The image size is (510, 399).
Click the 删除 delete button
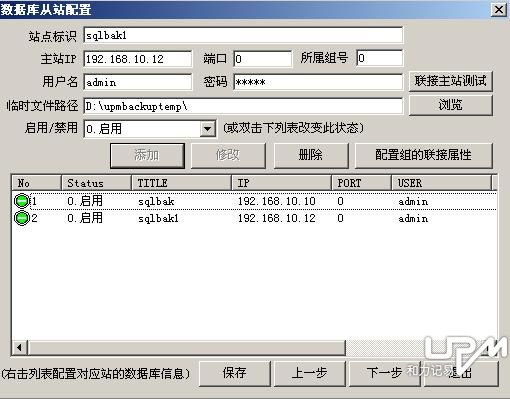311,155
